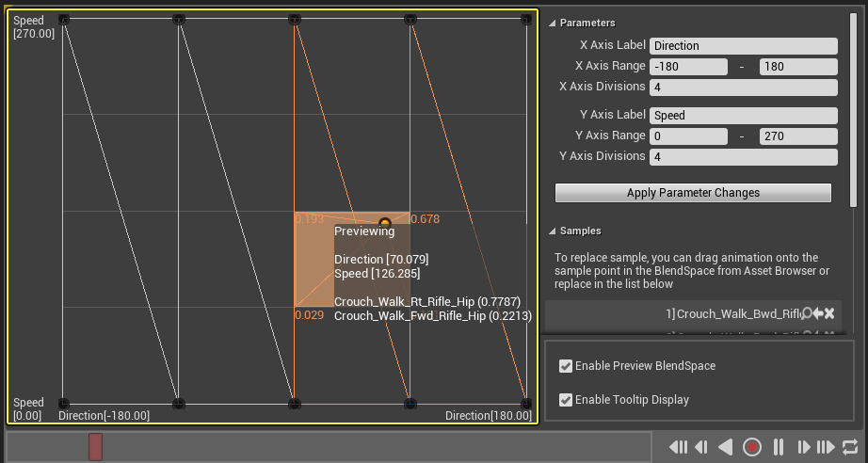Screen dimensions: 868x463
Task: Disable the Enable Preview BlendSpace checkbox
Action: click(x=566, y=366)
